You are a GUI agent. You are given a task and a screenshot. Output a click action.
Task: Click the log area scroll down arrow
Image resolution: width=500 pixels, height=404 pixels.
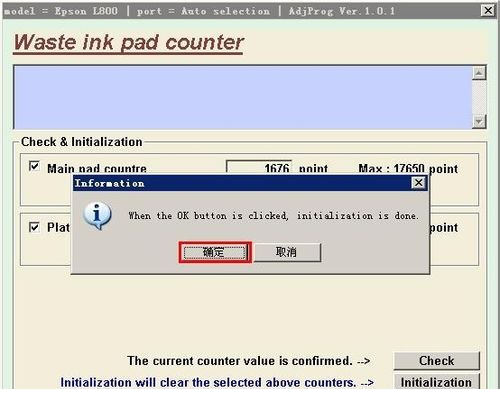(x=479, y=122)
